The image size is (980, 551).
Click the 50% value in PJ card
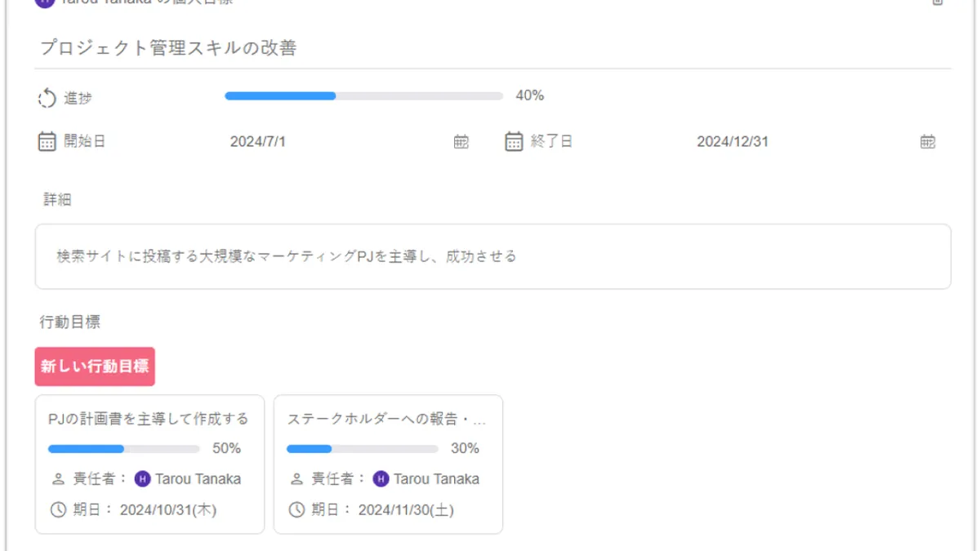pyautogui.click(x=227, y=448)
